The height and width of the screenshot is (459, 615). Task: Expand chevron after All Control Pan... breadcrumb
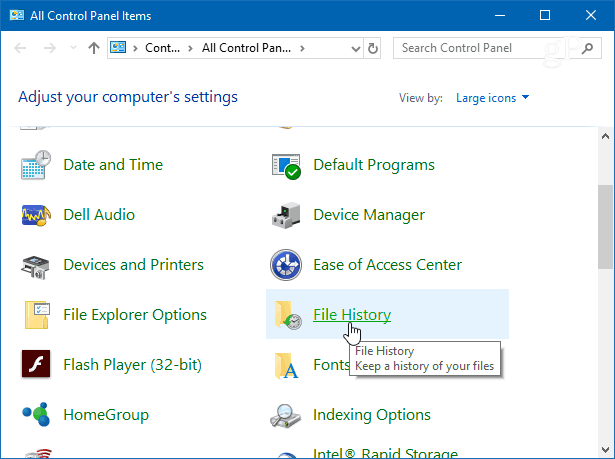pos(302,48)
